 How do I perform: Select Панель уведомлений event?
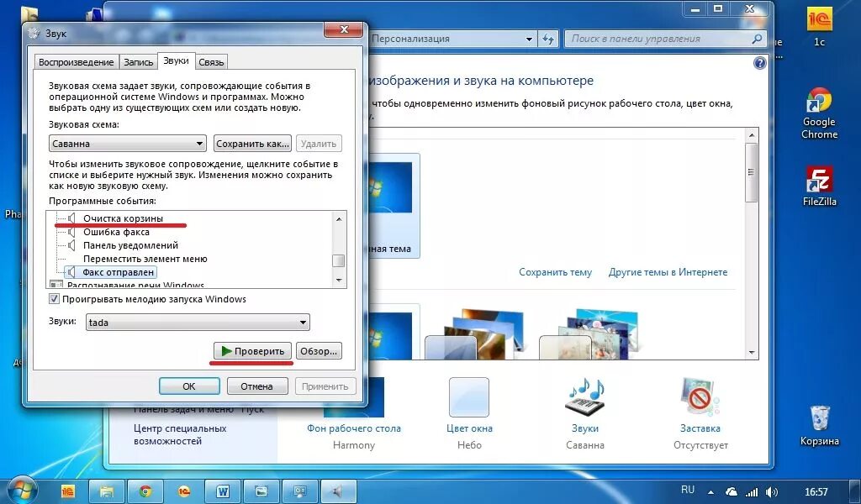pyautogui.click(x=130, y=245)
